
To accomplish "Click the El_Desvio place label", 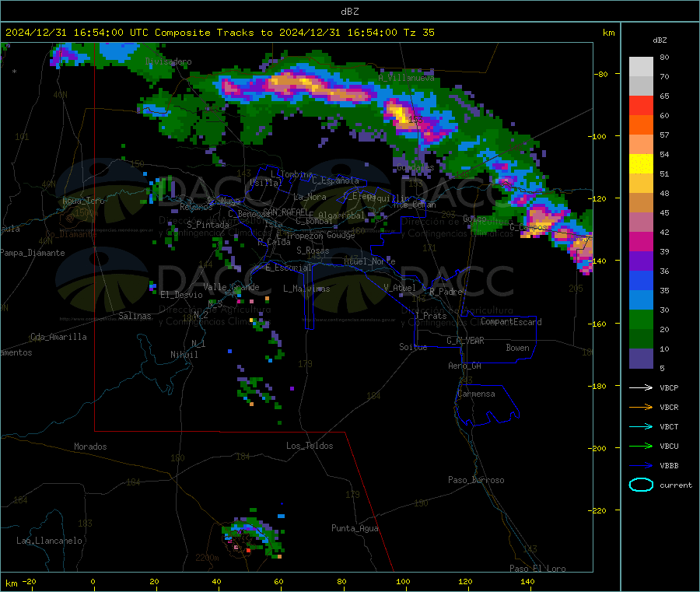I will [181, 295].
